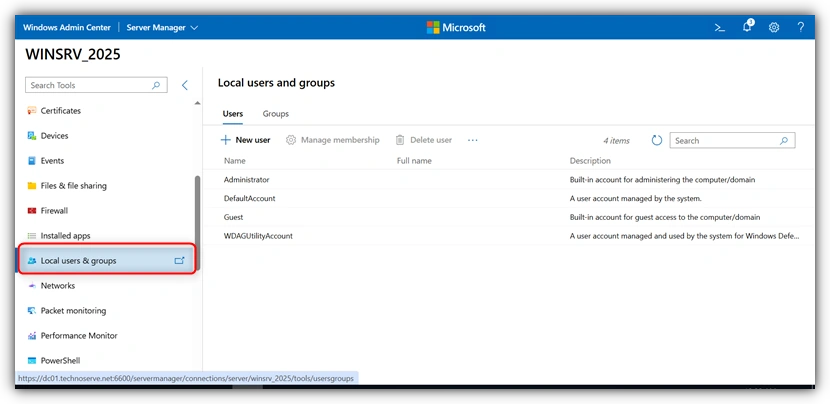Click Manage membership button label

(340, 140)
